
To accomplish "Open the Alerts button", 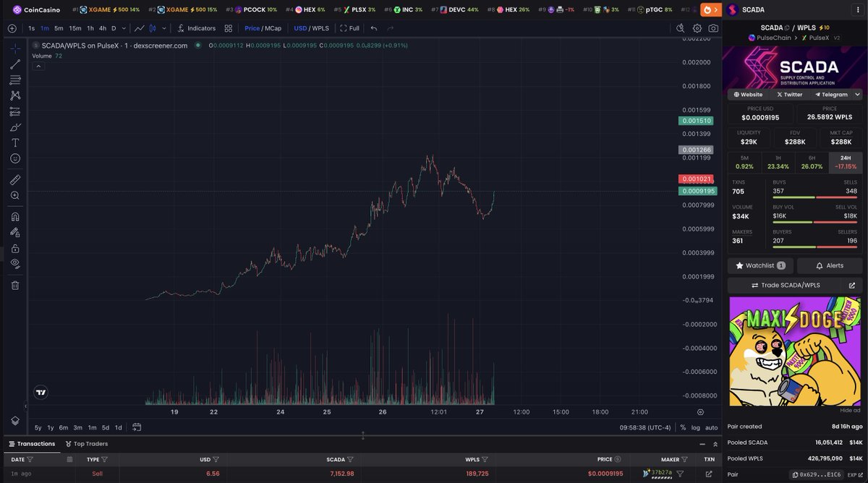I will [830, 265].
